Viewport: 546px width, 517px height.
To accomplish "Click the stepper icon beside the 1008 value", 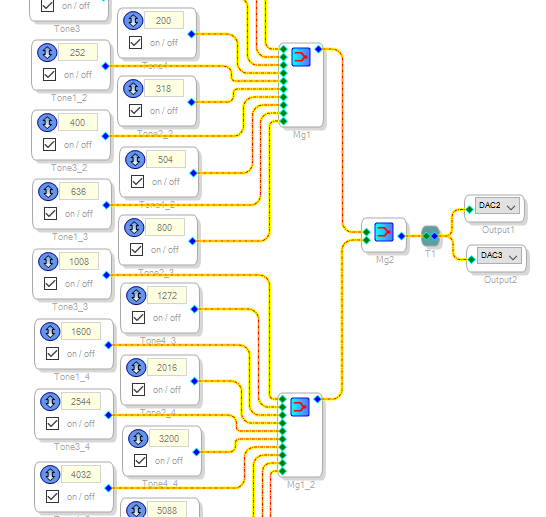I will [x=48, y=261].
